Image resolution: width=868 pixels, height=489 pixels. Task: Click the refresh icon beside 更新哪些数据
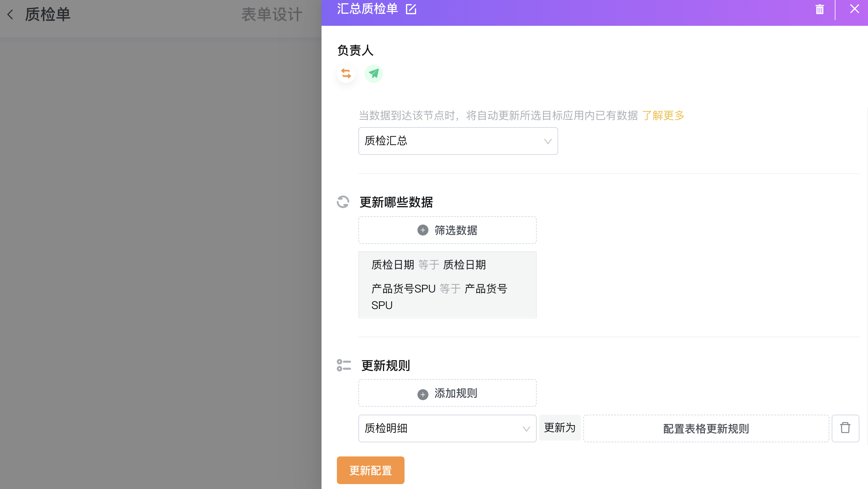click(343, 202)
